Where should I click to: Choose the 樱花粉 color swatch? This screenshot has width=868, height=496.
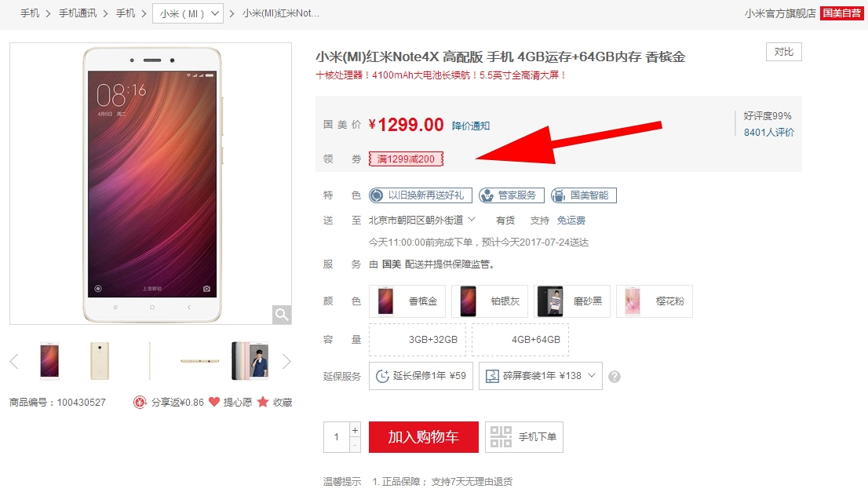[655, 301]
